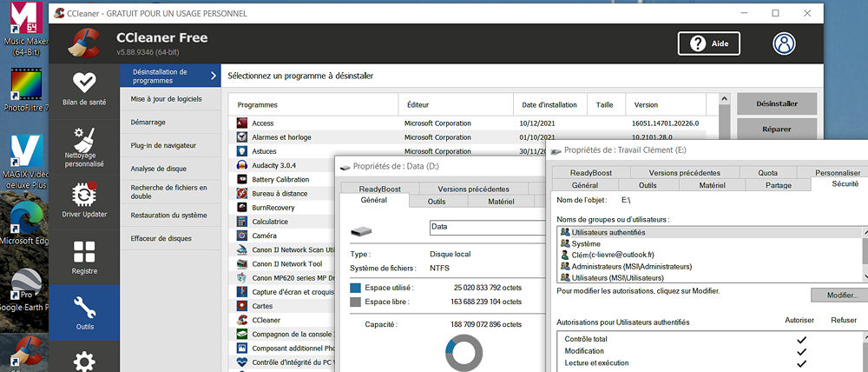Sort list by Taille column
This screenshot has width=868, height=372.
[x=606, y=105]
